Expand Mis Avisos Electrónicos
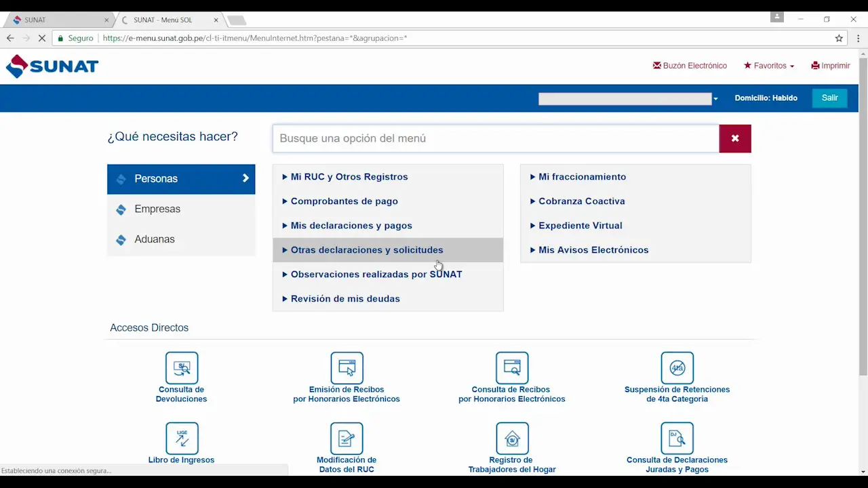The height and width of the screenshot is (488, 868). click(x=635, y=250)
